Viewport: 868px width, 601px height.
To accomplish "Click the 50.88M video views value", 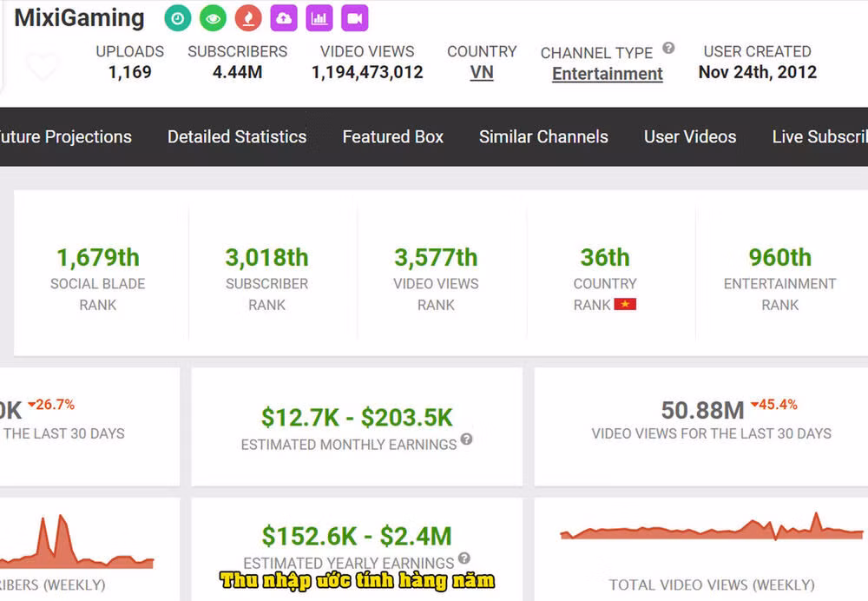I will pos(702,411).
